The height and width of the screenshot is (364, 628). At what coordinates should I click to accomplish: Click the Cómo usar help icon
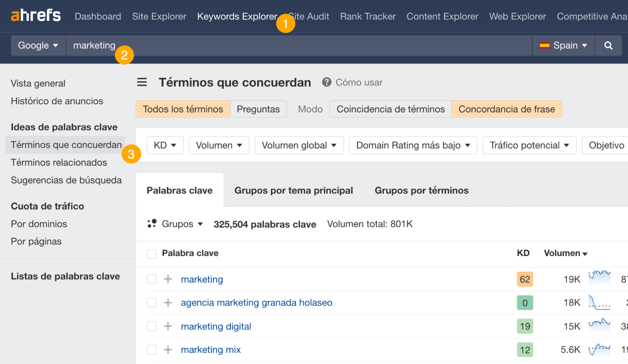tap(327, 82)
